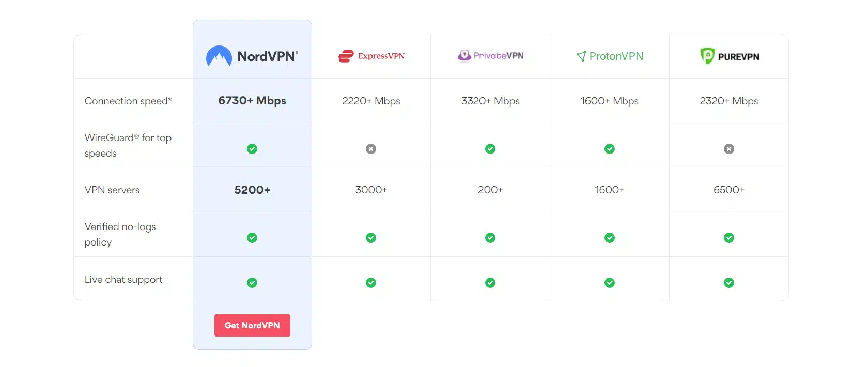
Task: Click the Connection speed* row label
Action: (x=128, y=101)
